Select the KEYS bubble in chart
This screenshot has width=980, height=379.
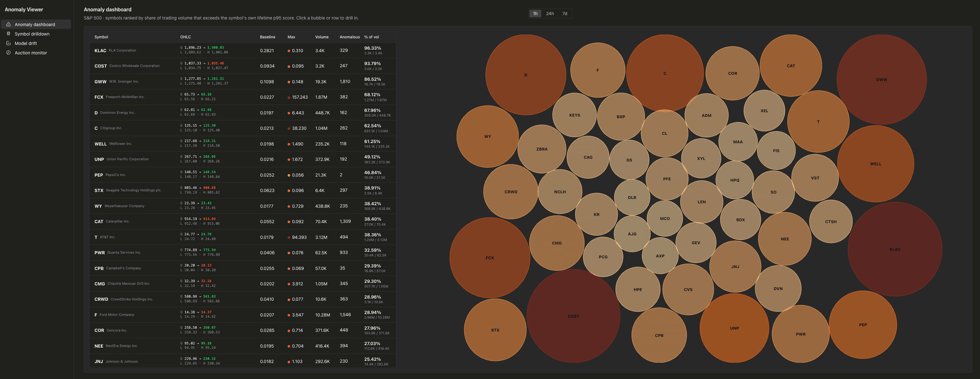pos(574,115)
